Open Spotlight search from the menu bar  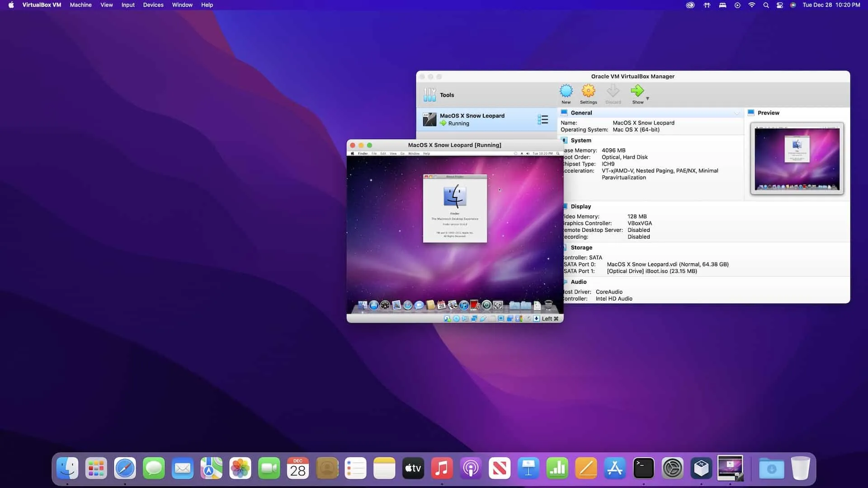tap(766, 5)
